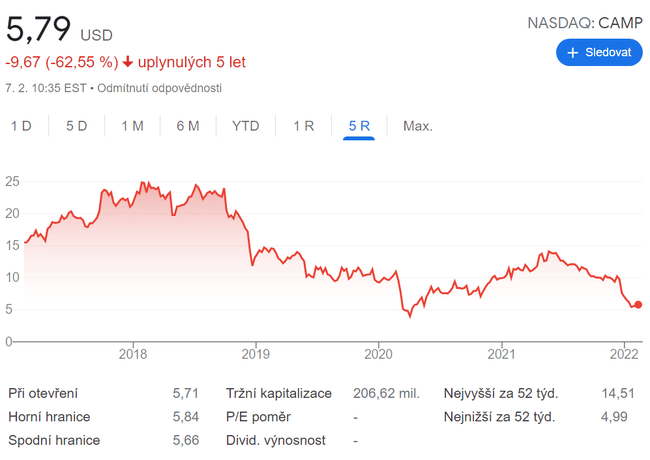Show the Max. time range
Image resolution: width=650 pixels, height=460 pixels.
point(417,126)
